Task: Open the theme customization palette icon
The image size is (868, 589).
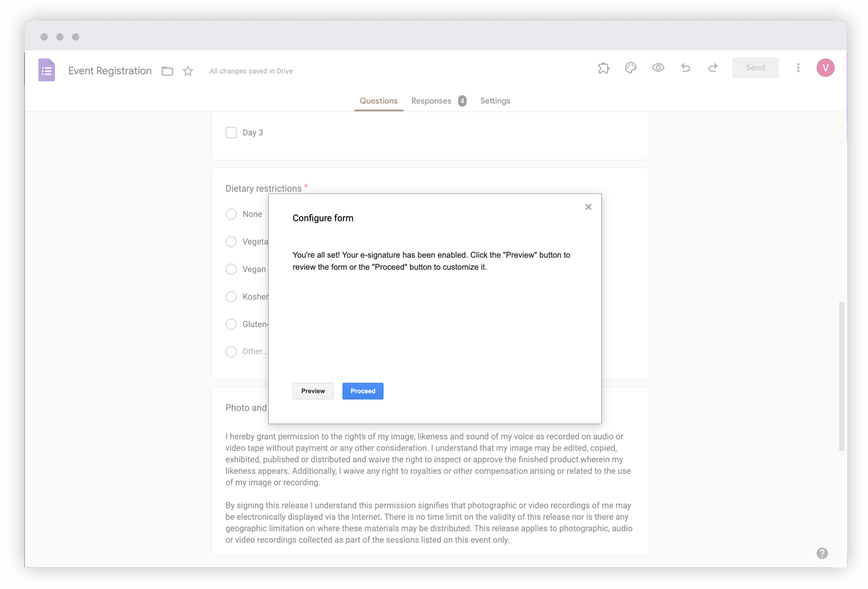Action: point(631,67)
